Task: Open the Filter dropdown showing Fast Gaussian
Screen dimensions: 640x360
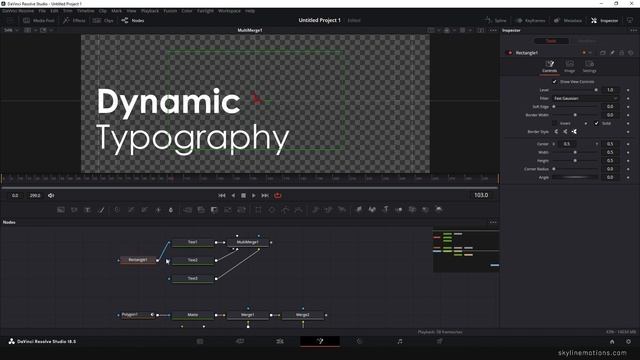Action: 586,98
